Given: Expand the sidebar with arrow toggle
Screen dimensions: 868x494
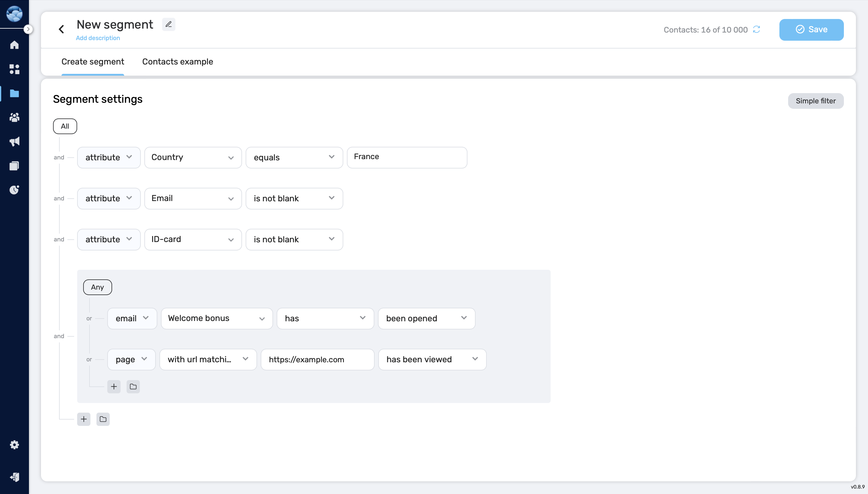Looking at the screenshot, I should (x=29, y=30).
